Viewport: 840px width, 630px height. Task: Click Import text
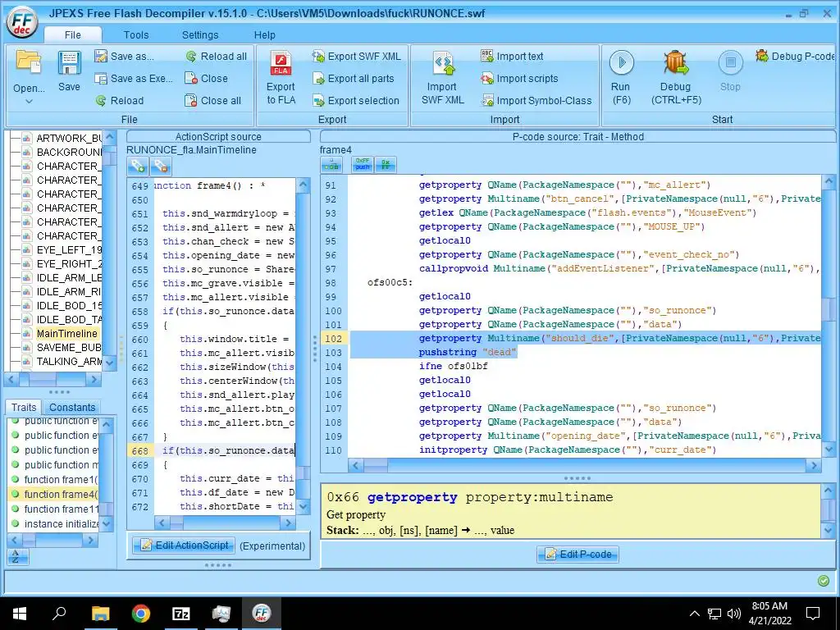click(512, 57)
